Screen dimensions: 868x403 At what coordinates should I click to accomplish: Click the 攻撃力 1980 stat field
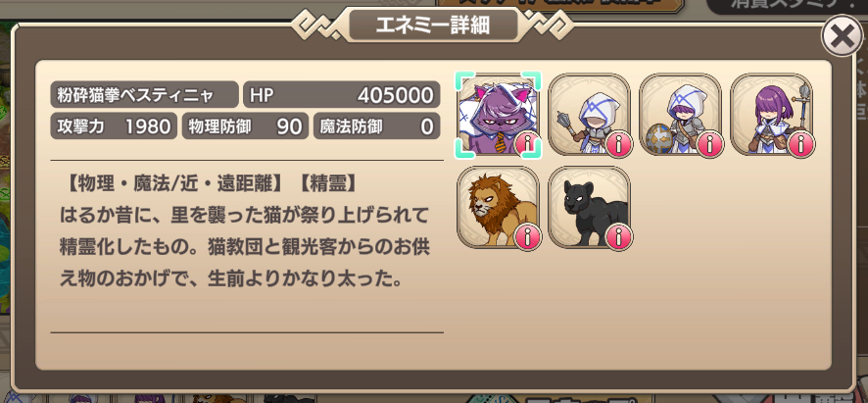click(114, 126)
